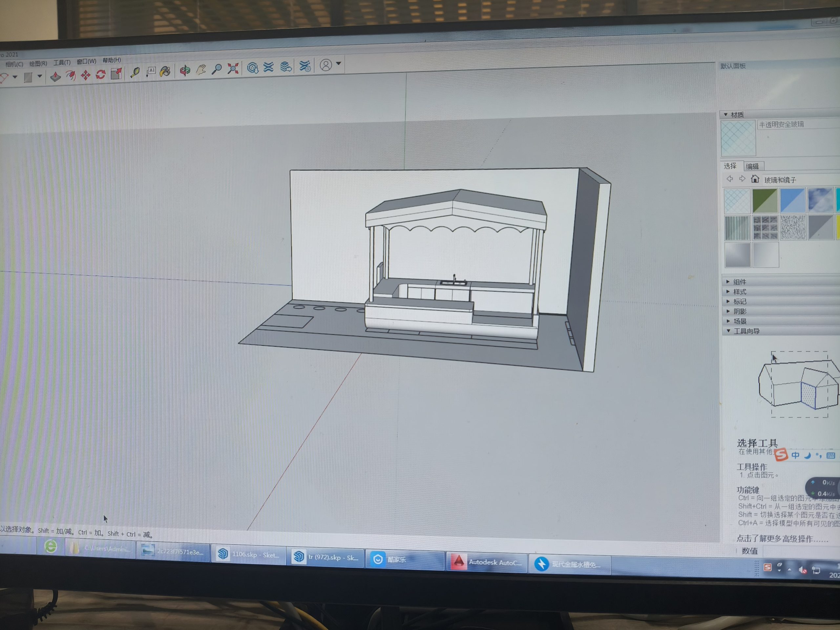Screen dimensions: 840x630
Task: Select the Rotate tool
Action: coord(101,74)
